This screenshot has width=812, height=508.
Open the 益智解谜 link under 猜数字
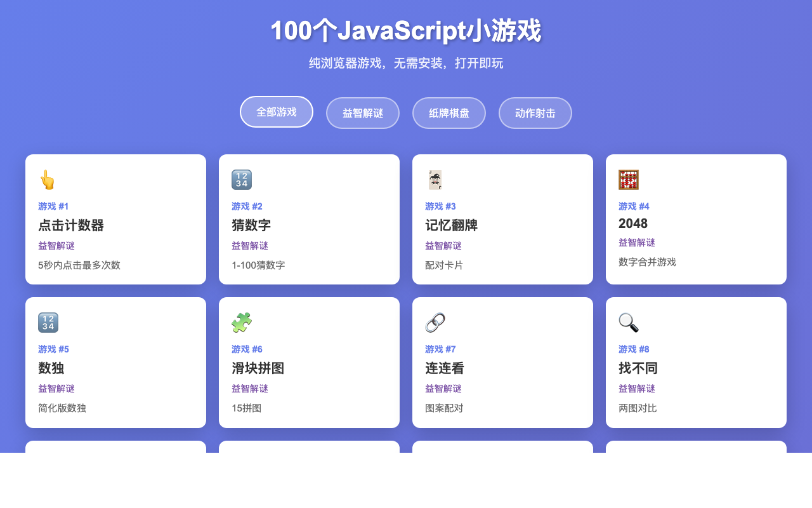coord(249,246)
